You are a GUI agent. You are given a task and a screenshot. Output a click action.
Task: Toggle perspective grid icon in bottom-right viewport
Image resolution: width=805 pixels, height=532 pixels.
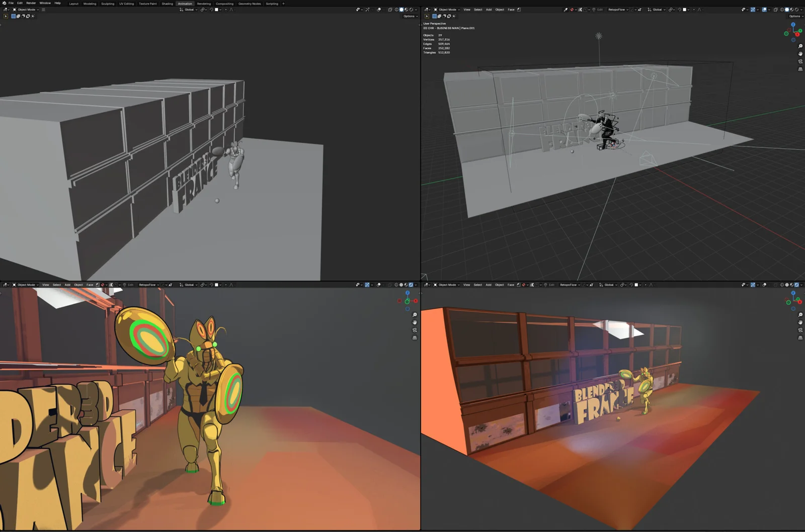(800, 338)
